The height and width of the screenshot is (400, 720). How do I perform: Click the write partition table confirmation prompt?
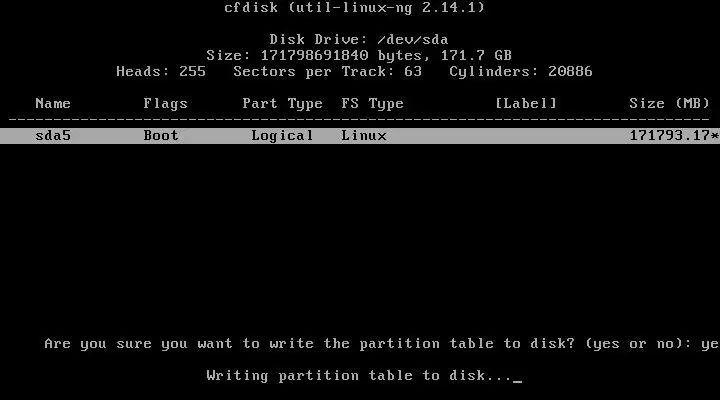point(368,344)
